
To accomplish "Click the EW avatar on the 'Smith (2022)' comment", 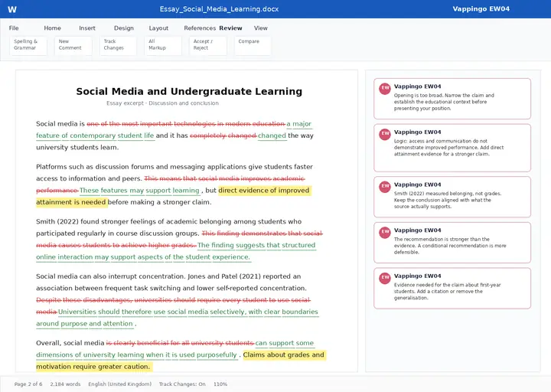I will (x=385, y=186).
